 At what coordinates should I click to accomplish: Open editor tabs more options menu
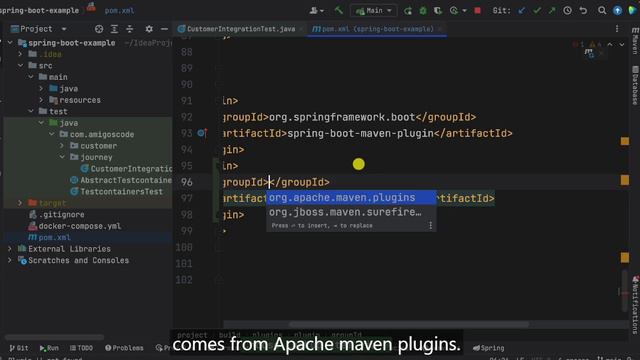pos(617,29)
